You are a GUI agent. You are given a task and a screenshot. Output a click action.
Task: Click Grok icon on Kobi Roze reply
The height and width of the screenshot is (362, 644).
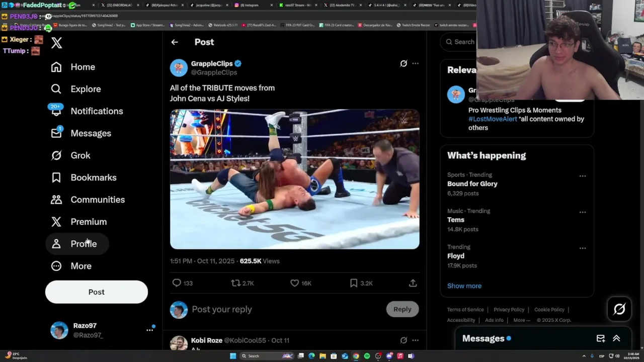[404, 340]
